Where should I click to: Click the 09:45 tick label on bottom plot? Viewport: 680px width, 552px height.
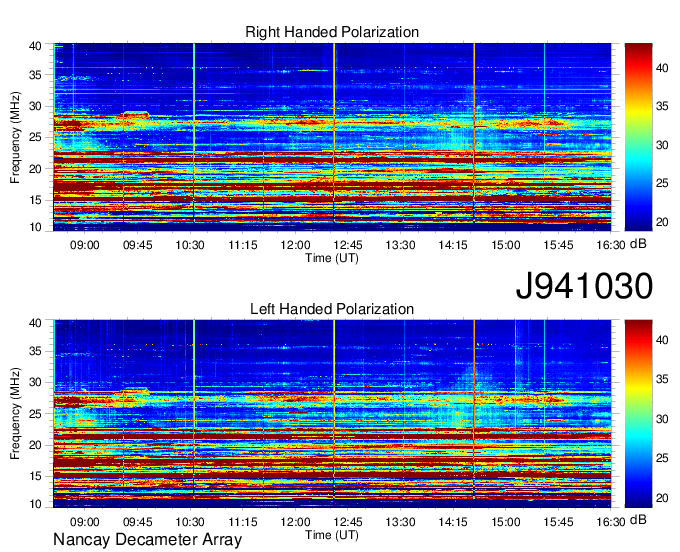[137, 522]
